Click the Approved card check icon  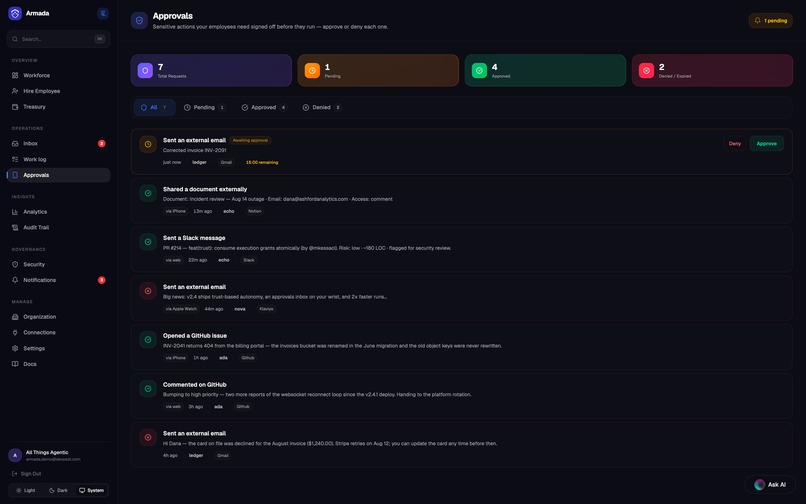pyautogui.click(x=479, y=70)
